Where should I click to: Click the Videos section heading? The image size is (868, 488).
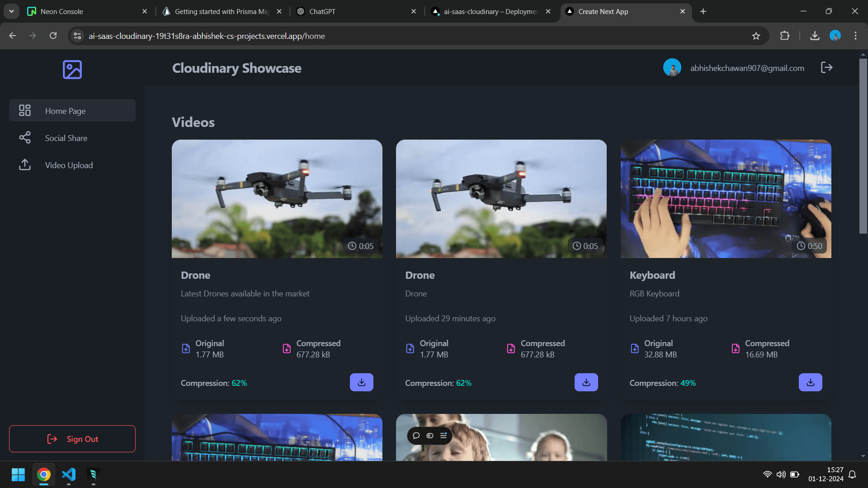[193, 122]
